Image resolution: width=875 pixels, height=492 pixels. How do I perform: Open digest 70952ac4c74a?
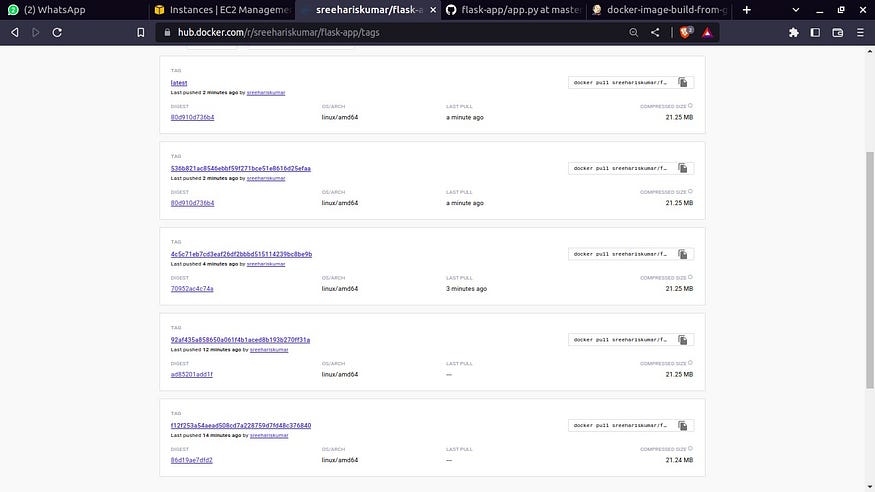click(x=192, y=289)
